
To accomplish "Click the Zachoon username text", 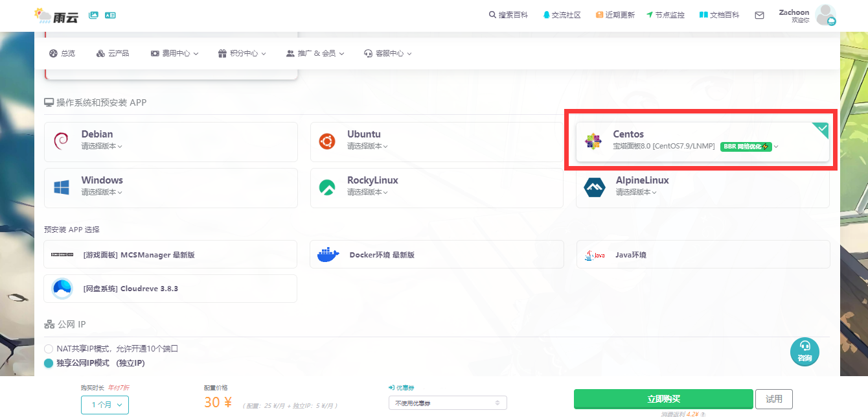I will 794,12.
